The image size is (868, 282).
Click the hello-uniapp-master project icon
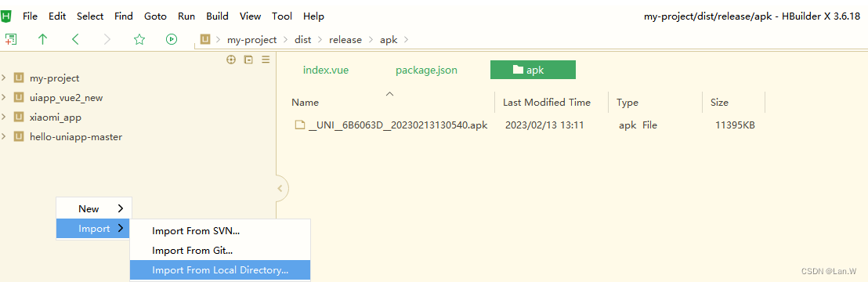[x=19, y=136]
